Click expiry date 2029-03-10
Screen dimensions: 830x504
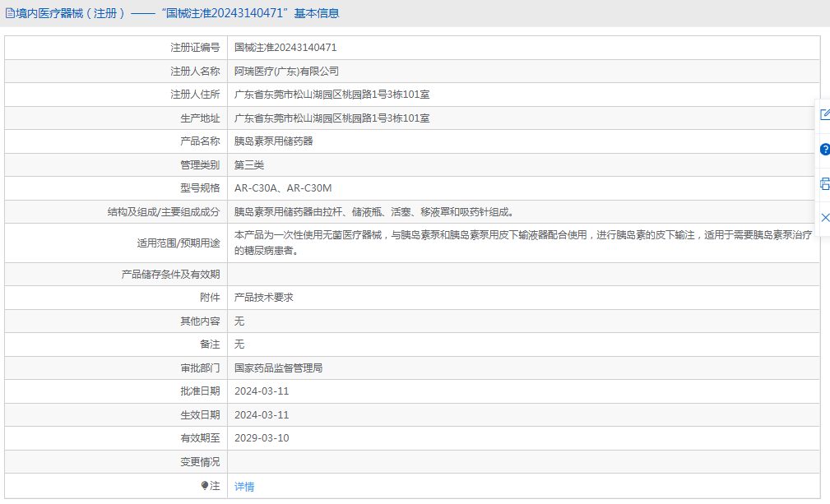pos(262,438)
